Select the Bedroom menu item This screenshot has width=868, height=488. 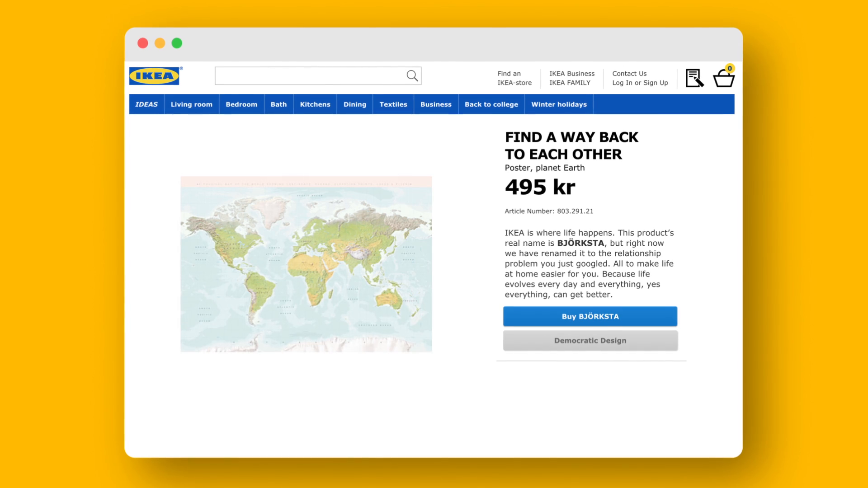point(241,104)
